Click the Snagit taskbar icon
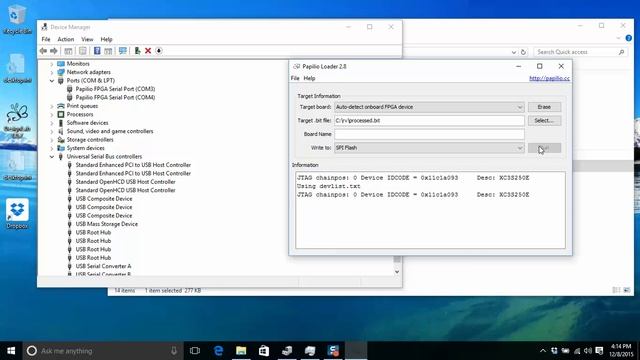The width and height of the screenshot is (640, 360). 333,351
